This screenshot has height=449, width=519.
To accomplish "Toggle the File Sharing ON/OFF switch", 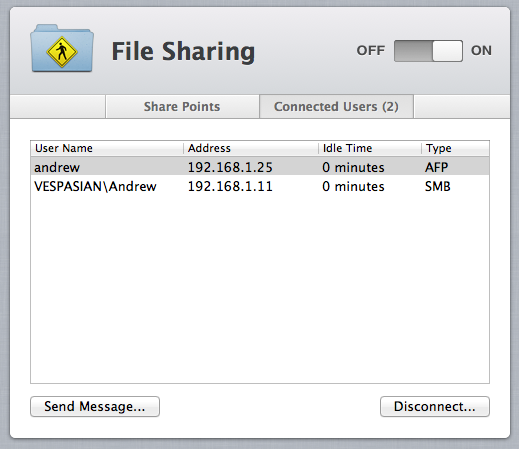I will [428, 51].
